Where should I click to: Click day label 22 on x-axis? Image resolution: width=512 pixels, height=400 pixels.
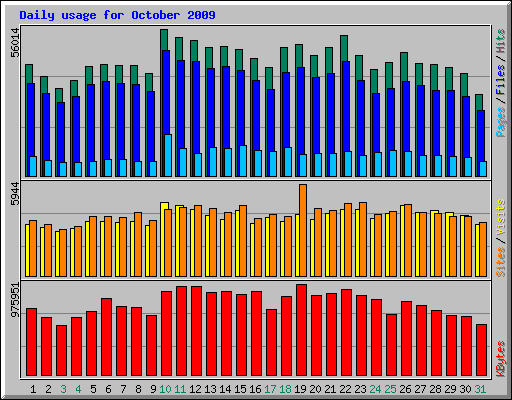tap(345, 389)
